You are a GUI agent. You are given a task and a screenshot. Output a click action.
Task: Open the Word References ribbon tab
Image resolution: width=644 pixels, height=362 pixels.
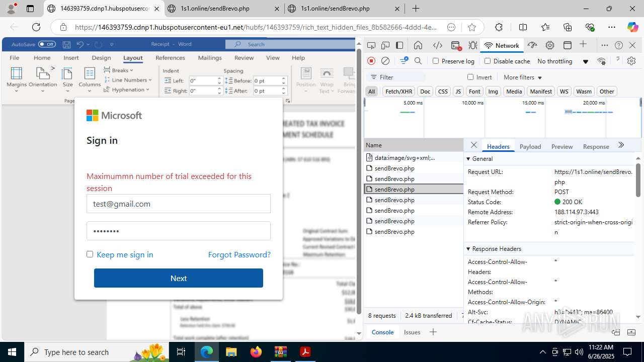170,58
